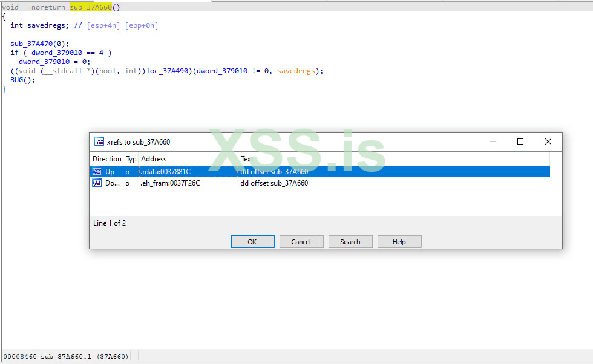Image resolution: width=593 pixels, height=364 pixels.
Task: Select address .rdata:0037881C
Action: coord(165,172)
